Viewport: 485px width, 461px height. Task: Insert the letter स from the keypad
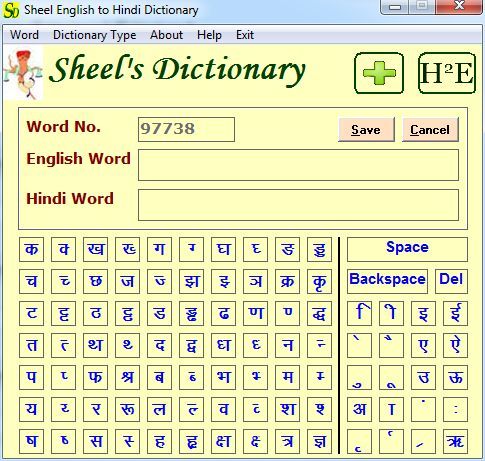click(x=95, y=441)
